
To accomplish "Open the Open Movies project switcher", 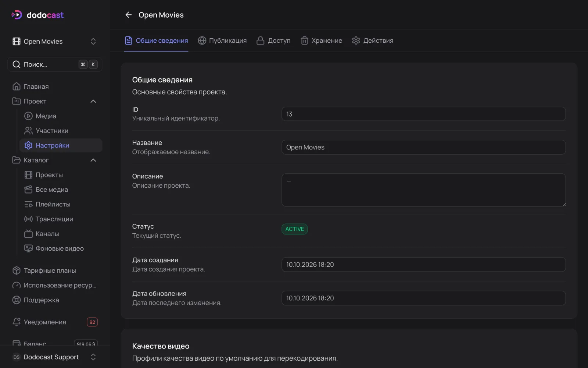I will pyautogui.click(x=55, y=42).
